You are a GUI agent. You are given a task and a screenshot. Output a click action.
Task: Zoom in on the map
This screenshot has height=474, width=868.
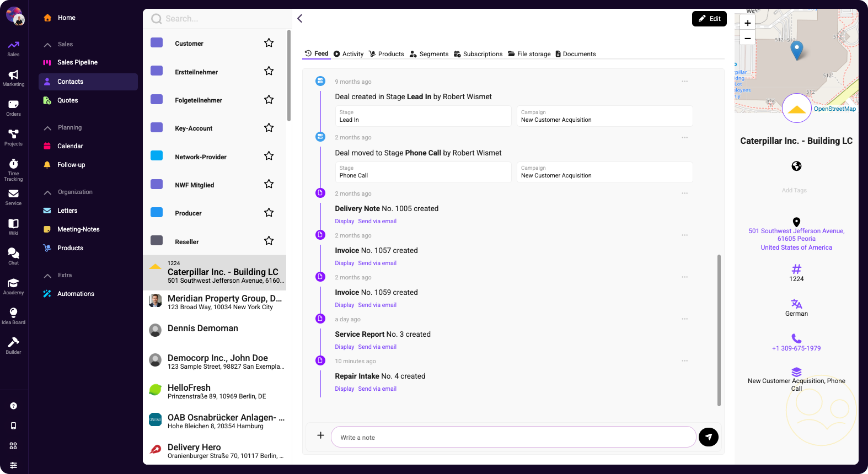(x=748, y=23)
